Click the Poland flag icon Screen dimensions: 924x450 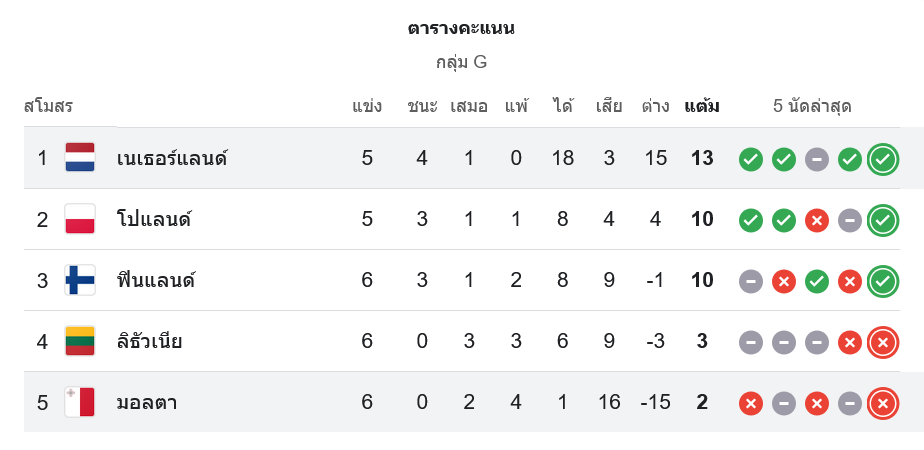point(80,219)
